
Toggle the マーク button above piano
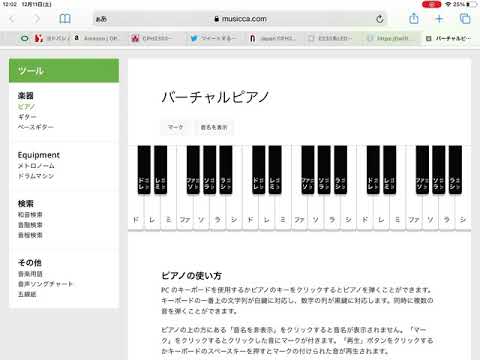coord(175,127)
